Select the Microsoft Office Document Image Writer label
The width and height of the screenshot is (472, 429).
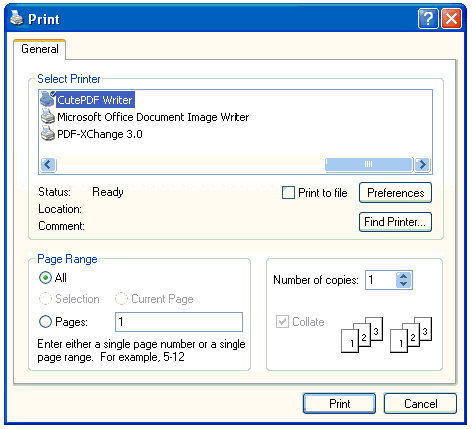click(x=153, y=117)
